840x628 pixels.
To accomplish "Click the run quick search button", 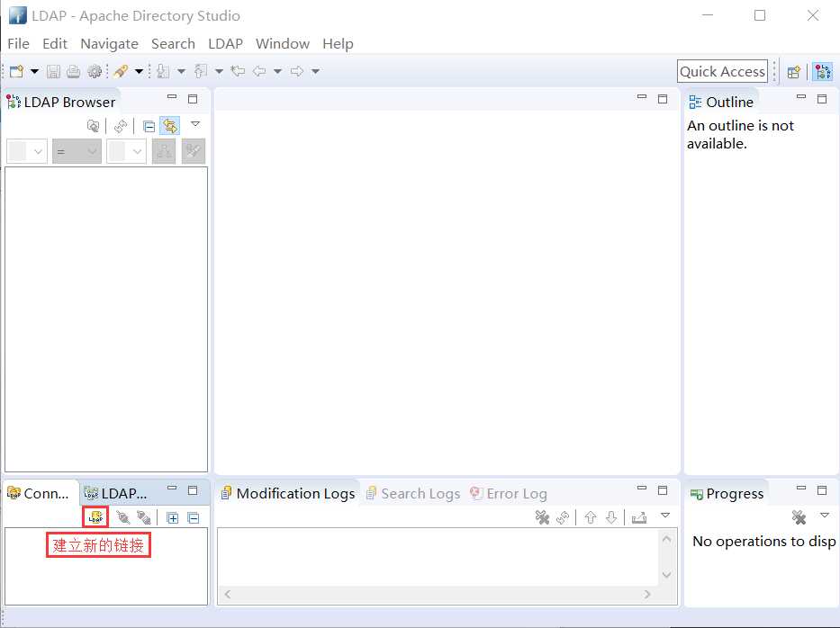I will [194, 151].
